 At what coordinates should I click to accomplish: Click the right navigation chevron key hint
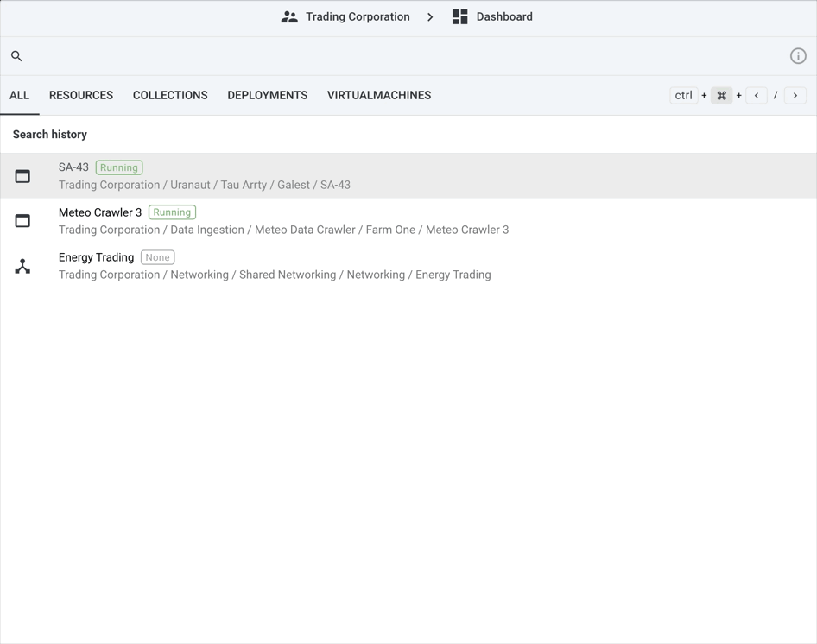tap(795, 95)
